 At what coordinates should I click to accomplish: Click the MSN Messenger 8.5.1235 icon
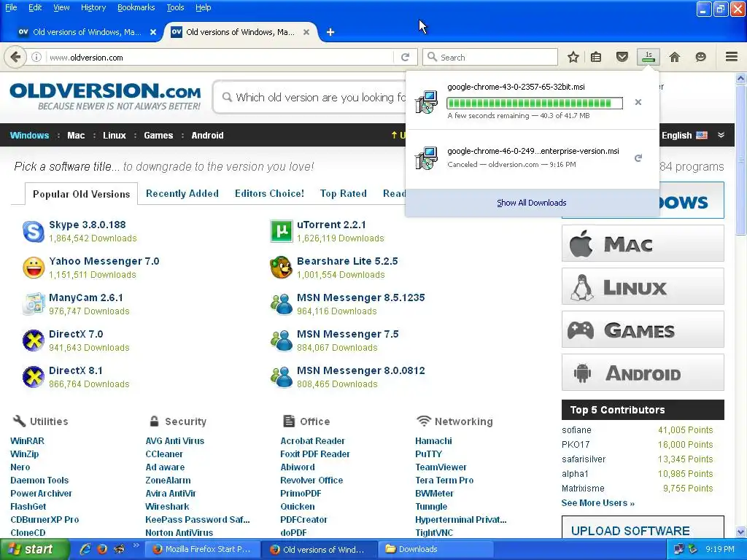tap(281, 304)
